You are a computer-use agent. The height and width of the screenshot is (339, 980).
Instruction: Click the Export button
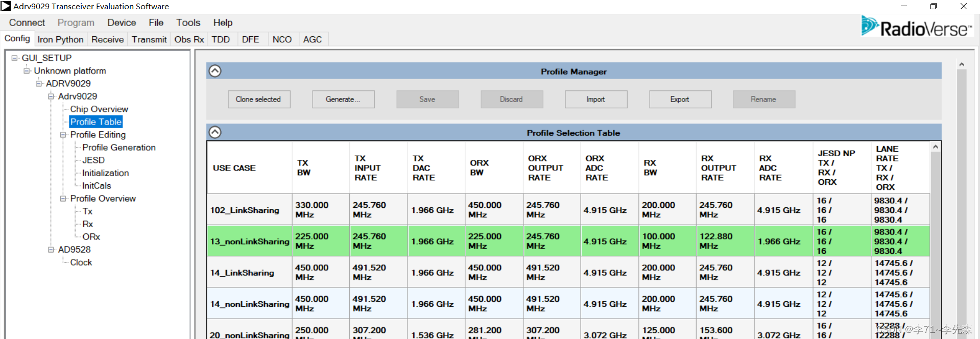(680, 100)
